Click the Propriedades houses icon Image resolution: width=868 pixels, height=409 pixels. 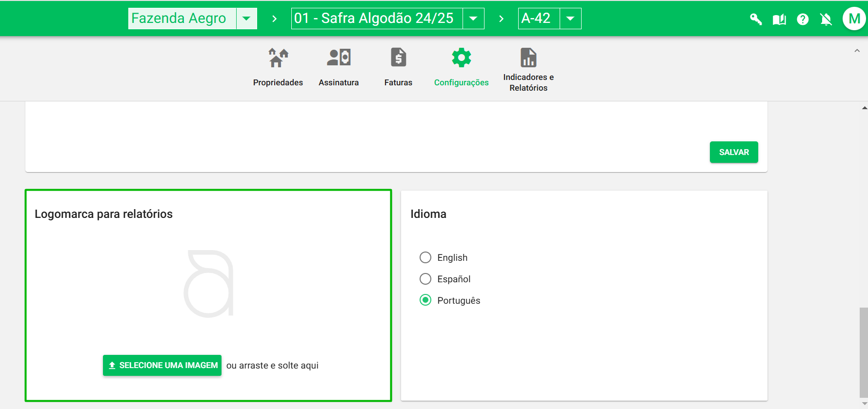click(278, 58)
